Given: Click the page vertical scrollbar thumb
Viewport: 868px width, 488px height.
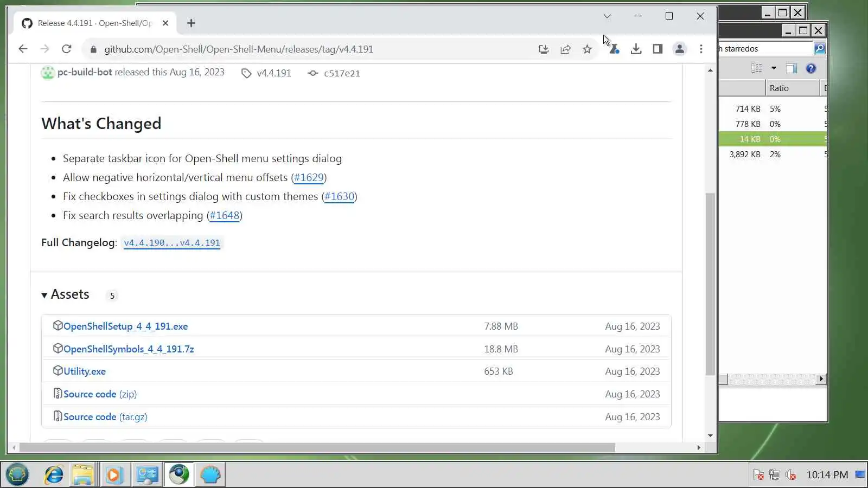Looking at the screenshot, I should click(710, 284).
